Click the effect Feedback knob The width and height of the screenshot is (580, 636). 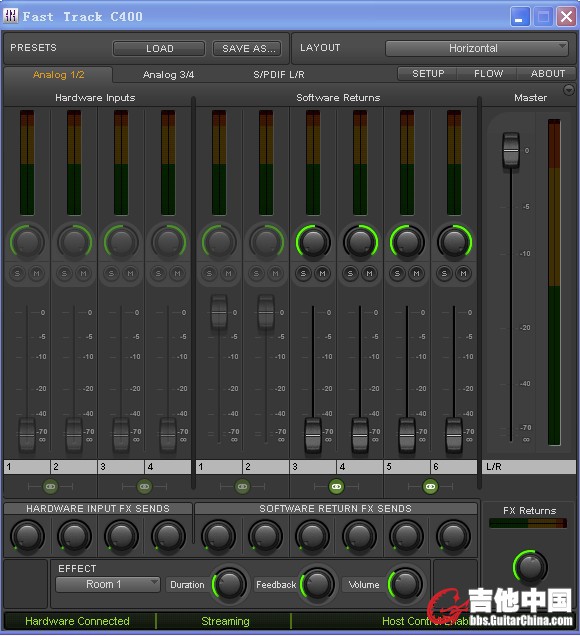318,584
